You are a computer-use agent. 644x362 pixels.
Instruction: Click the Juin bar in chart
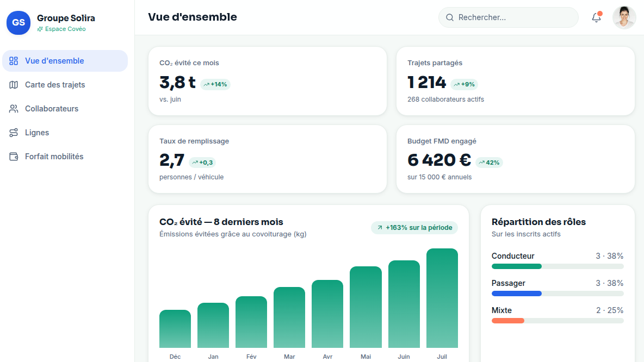[404, 304]
